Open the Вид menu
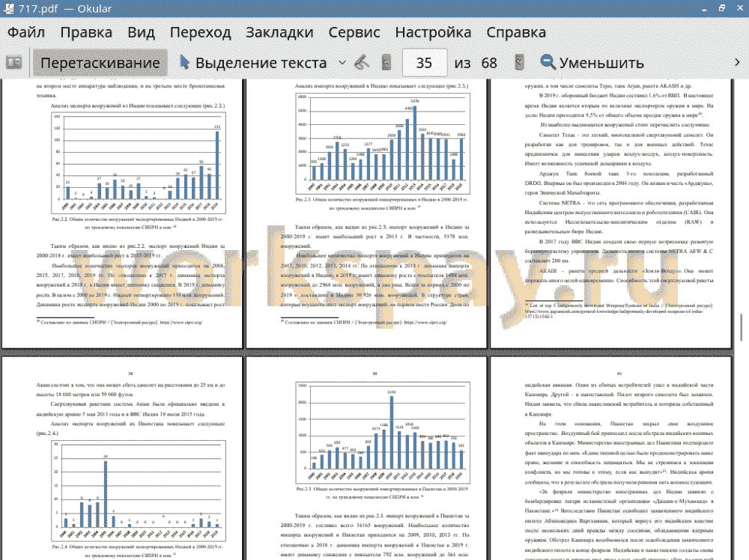This screenshot has width=749, height=560. (x=141, y=32)
